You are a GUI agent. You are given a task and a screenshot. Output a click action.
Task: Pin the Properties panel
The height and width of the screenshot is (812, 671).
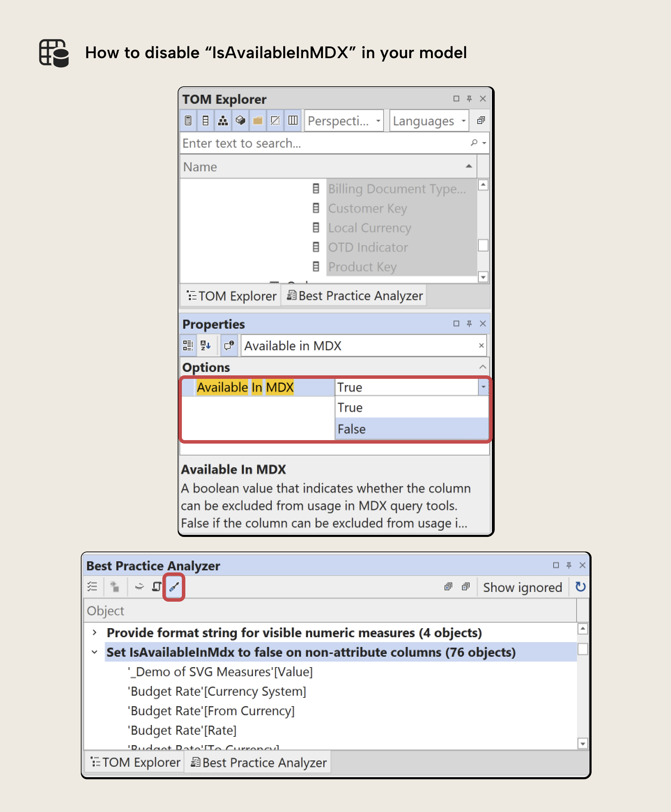tap(469, 323)
